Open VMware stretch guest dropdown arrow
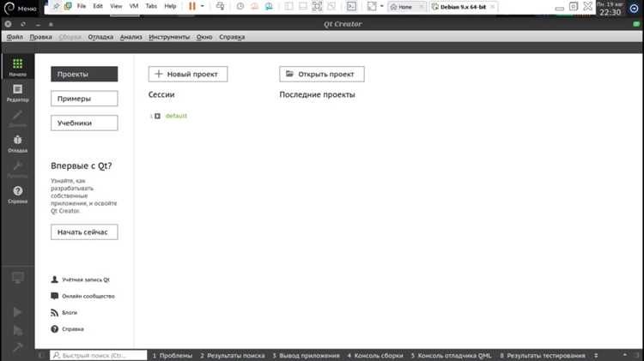 pos(381,6)
